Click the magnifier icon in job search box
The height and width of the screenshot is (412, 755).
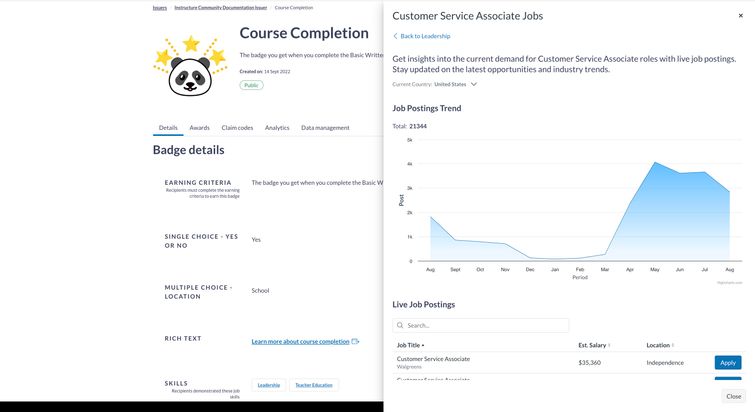[x=401, y=325]
